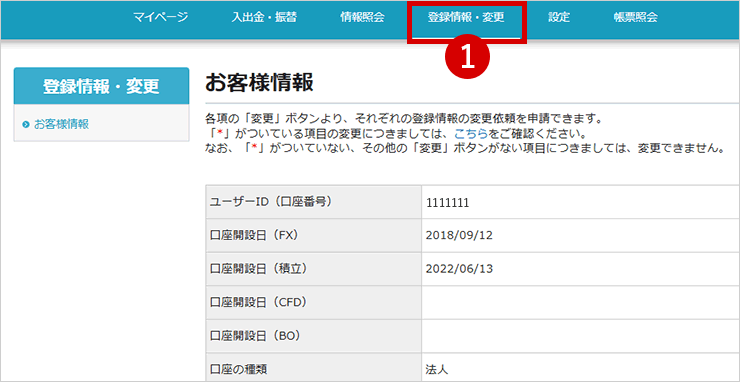Image resolution: width=740 pixels, height=382 pixels.
Task: Open the 情報照会 menu item
Action: 362,18
